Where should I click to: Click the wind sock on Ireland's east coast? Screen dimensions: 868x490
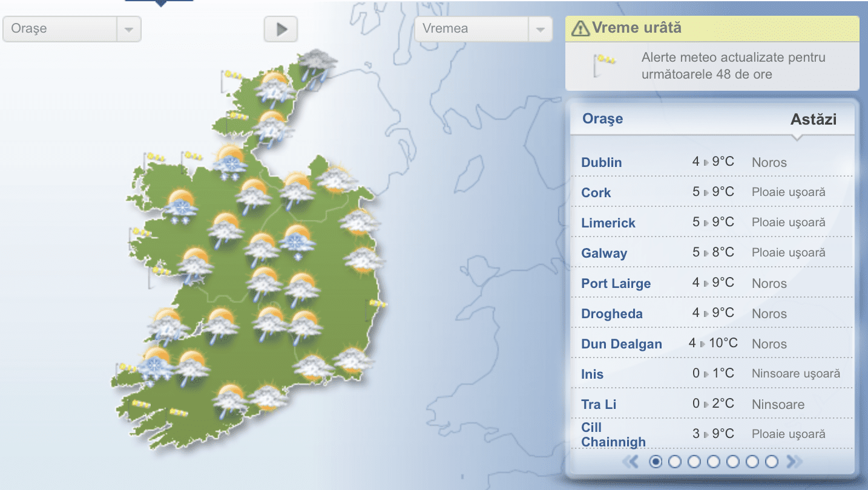379,303
